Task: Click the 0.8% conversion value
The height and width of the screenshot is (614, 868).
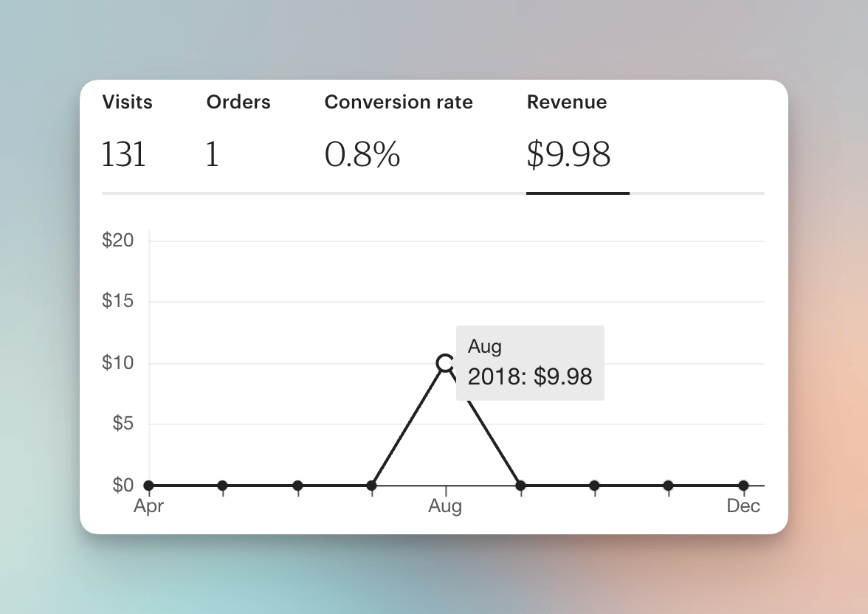Action: (x=362, y=154)
